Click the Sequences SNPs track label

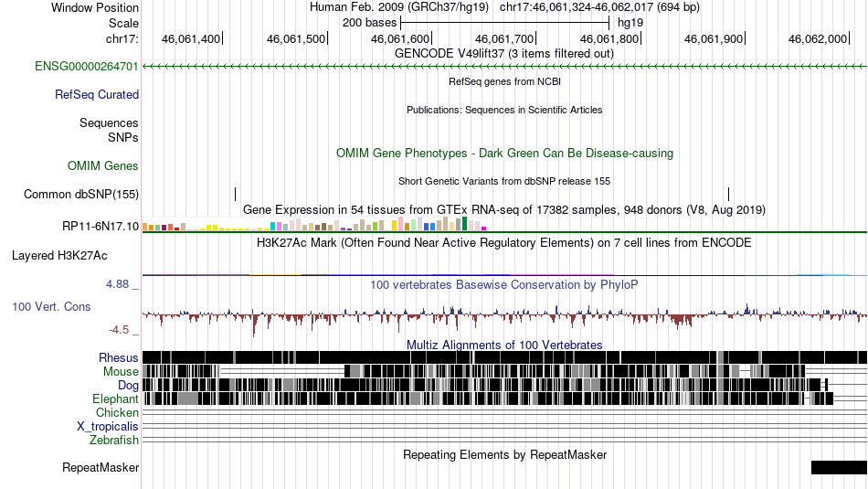tap(109, 130)
